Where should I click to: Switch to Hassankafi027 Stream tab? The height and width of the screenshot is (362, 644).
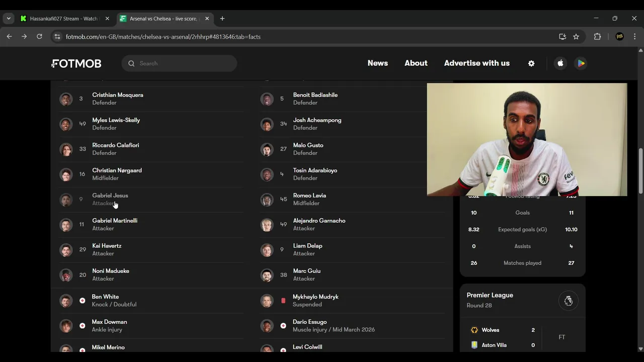(64, 19)
